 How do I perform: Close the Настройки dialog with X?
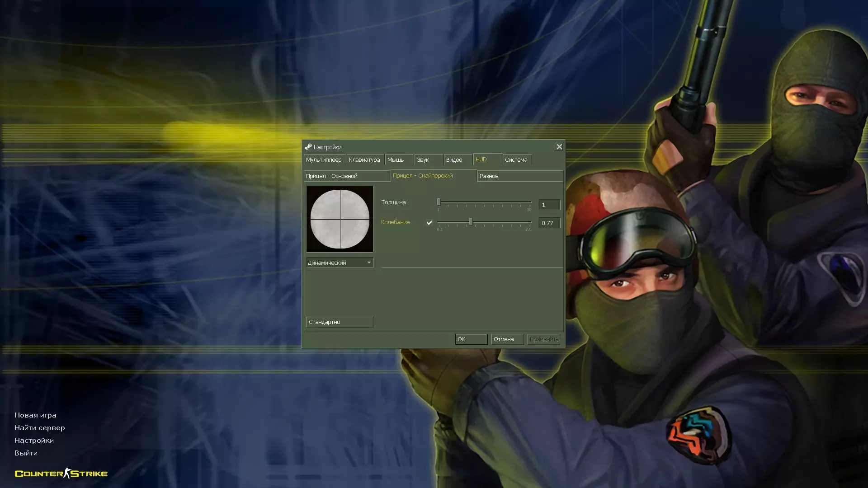pyautogui.click(x=559, y=147)
